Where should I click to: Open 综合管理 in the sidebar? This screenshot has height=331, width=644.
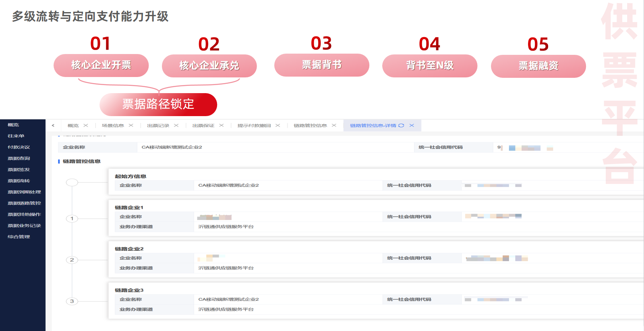19,237
